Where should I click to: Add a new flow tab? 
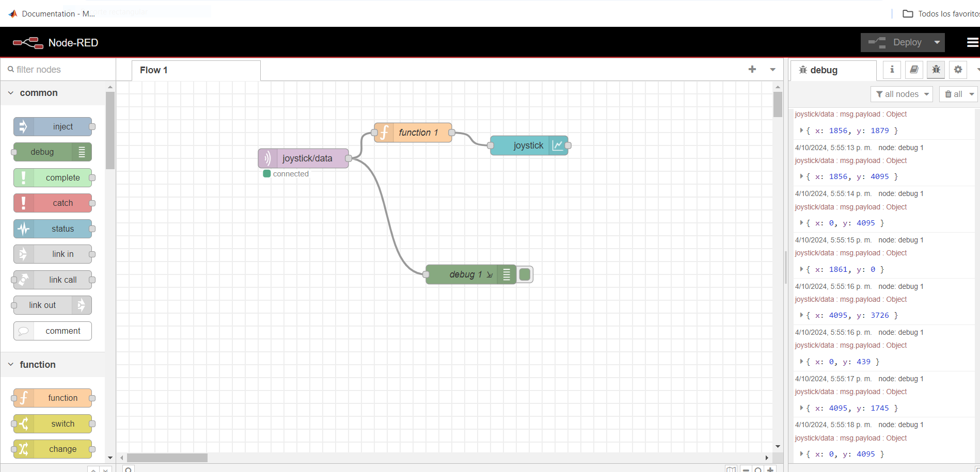[x=752, y=70]
